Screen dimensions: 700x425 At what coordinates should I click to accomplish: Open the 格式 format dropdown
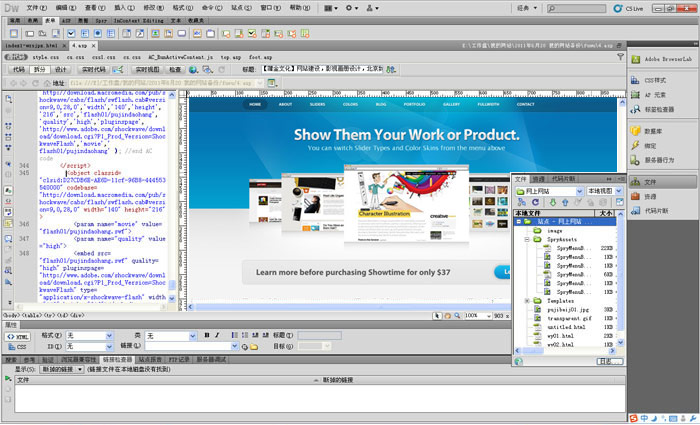click(109, 336)
